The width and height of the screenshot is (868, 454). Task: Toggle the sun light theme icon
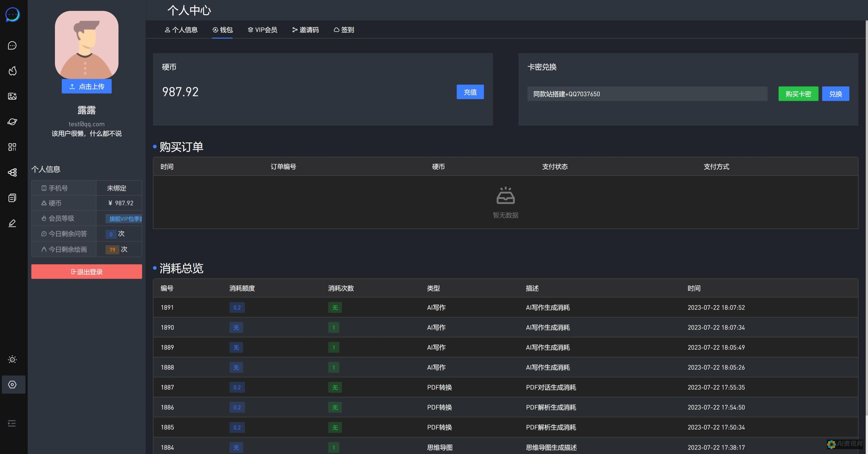12,359
